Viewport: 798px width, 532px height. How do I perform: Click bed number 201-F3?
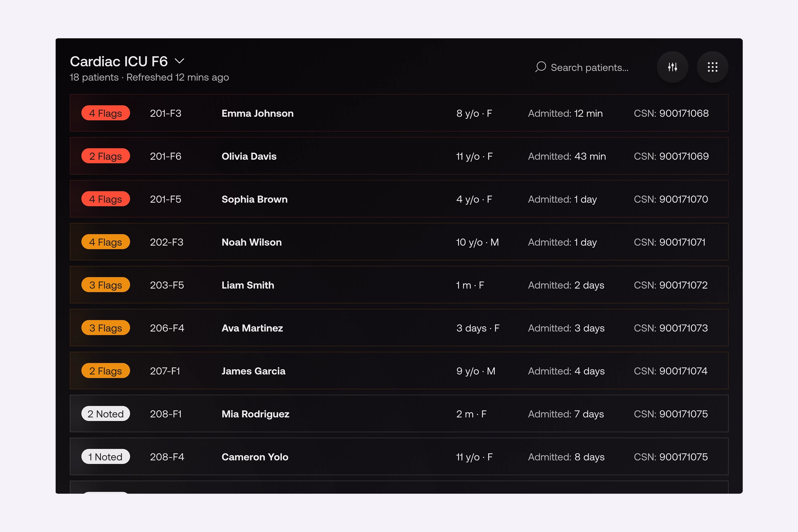[x=166, y=113]
